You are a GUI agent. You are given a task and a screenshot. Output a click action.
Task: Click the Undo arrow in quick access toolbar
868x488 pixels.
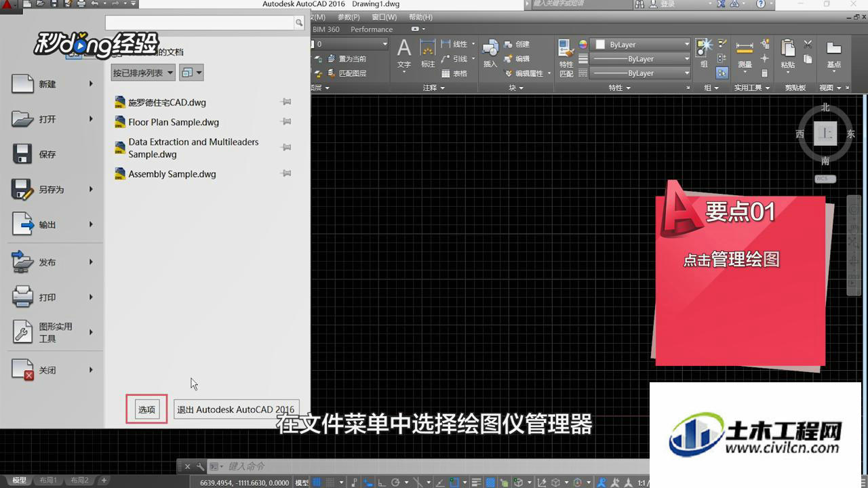(x=95, y=4)
